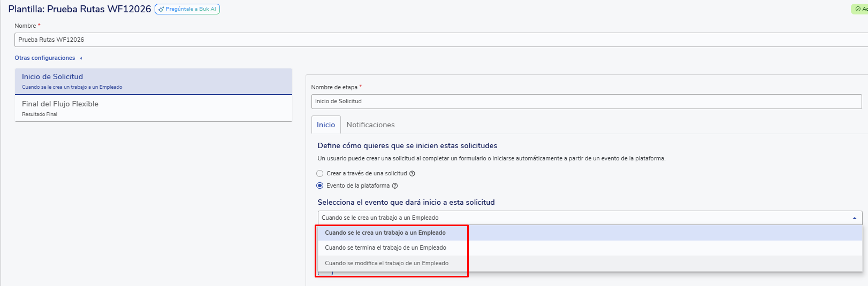This screenshot has width=868, height=286.
Task: Click help icon beside Evento de la plataforma
Action: click(395, 186)
